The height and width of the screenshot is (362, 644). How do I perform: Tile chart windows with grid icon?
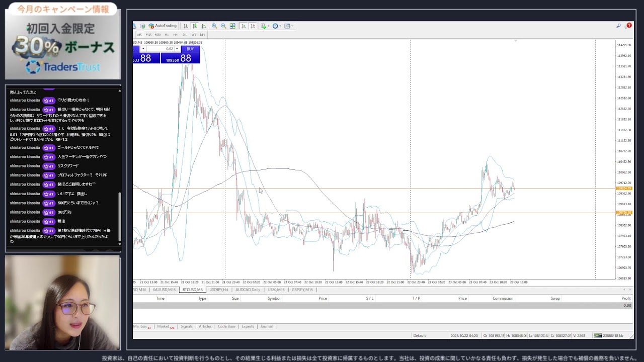coord(232,26)
